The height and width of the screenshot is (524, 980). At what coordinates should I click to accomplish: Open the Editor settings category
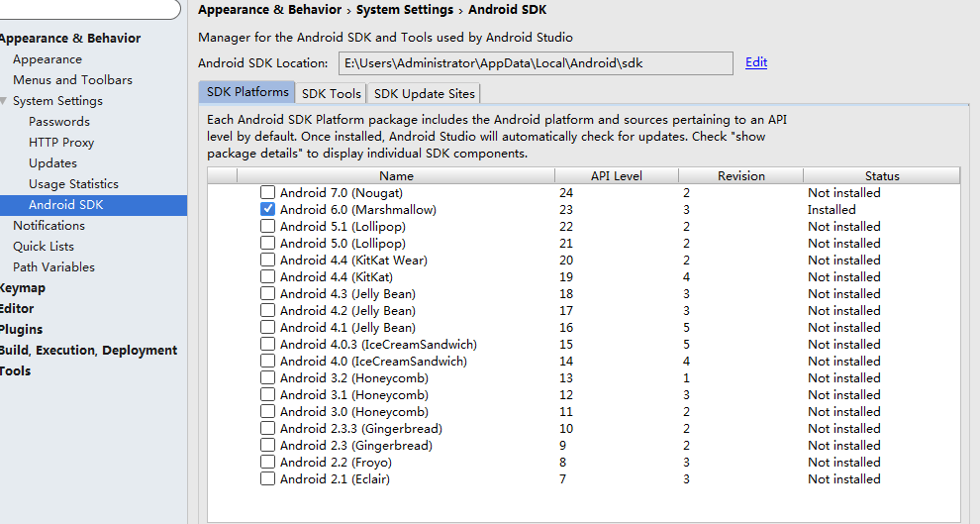click(17, 309)
